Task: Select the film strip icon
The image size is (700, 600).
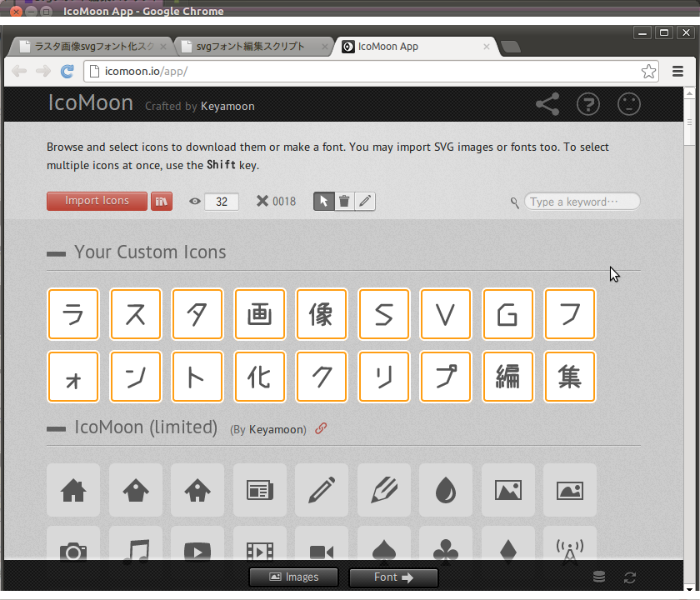Action: click(259, 543)
